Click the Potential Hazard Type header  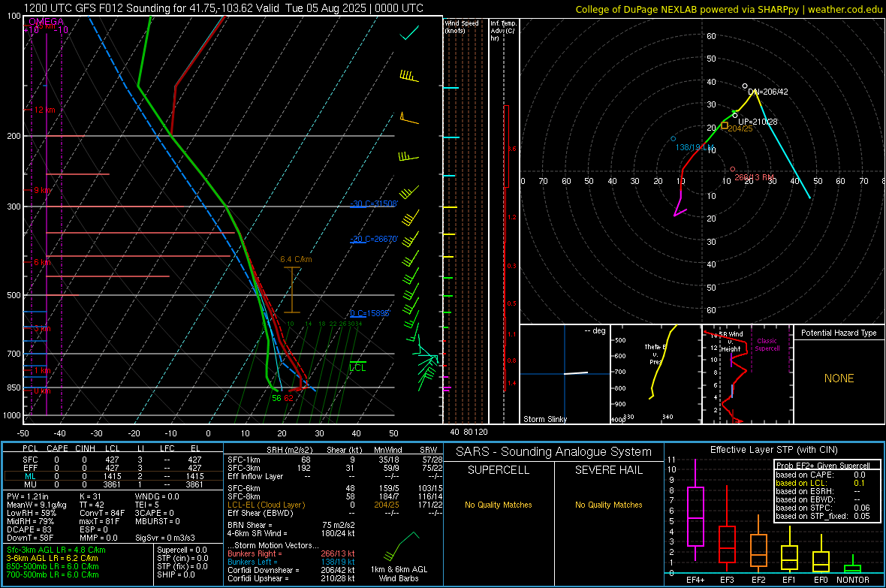tap(839, 333)
